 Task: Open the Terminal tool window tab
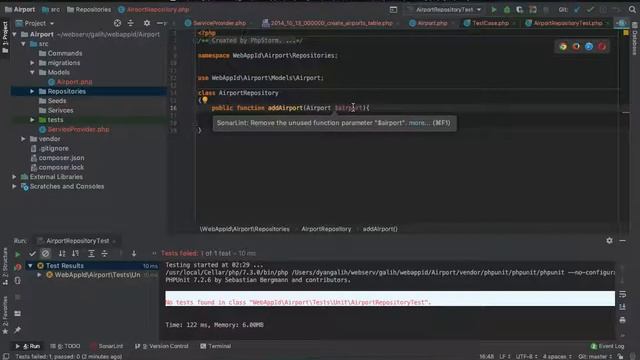(x=216, y=346)
